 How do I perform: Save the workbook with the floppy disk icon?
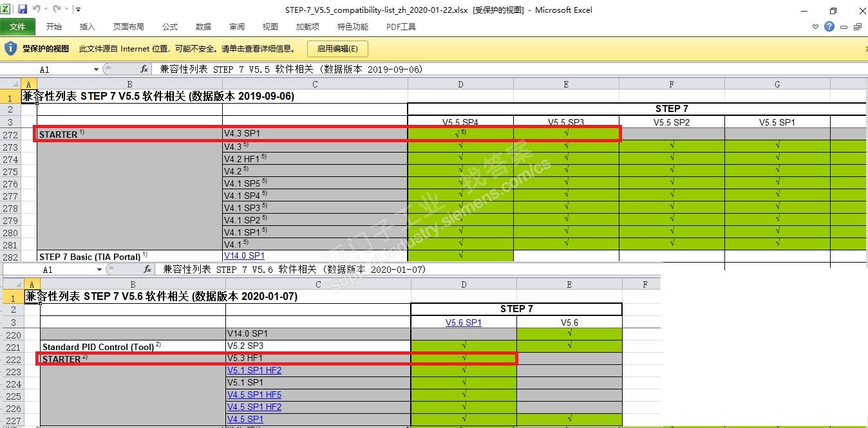pos(23,9)
